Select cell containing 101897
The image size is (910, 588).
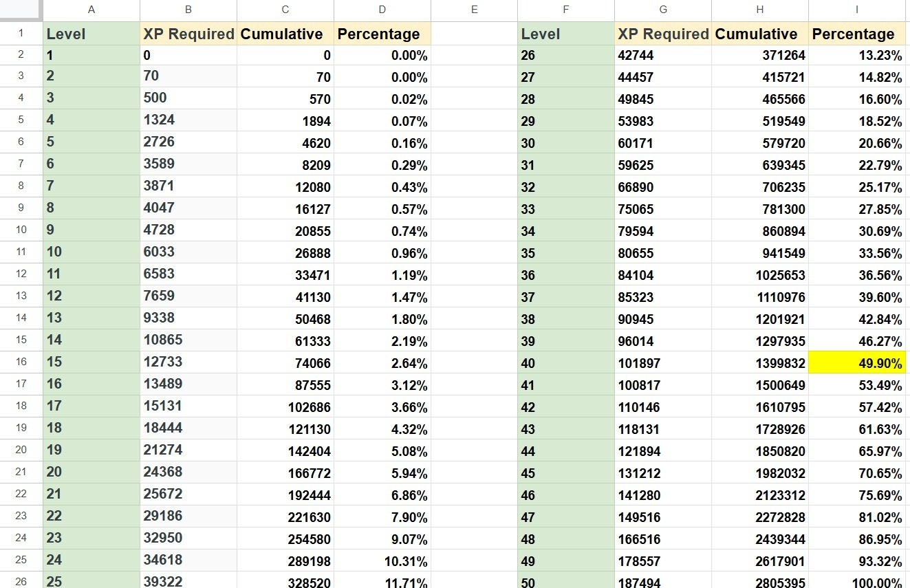[663, 362]
